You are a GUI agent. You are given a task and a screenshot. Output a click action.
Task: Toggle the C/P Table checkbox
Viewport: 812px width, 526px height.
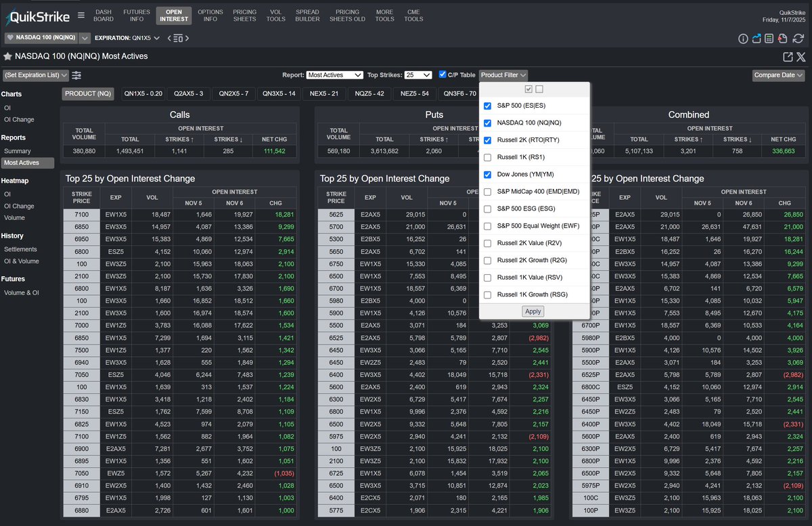(x=443, y=74)
